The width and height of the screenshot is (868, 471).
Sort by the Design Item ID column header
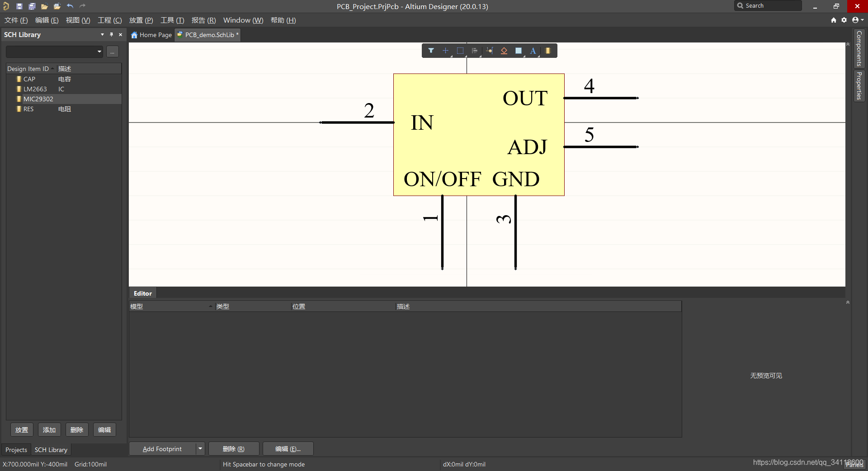click(31, 69)
